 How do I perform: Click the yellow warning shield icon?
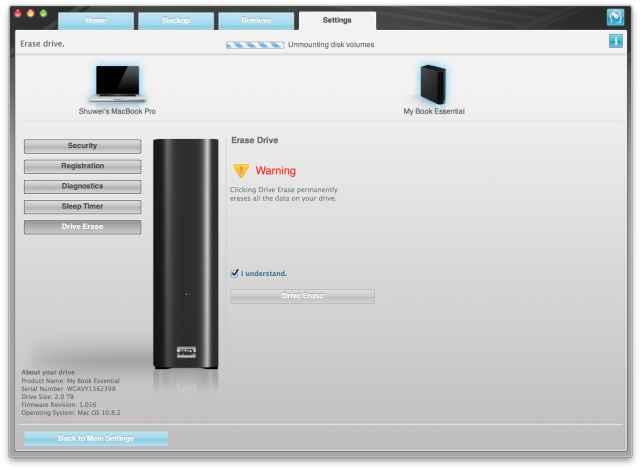coord(241,171)
